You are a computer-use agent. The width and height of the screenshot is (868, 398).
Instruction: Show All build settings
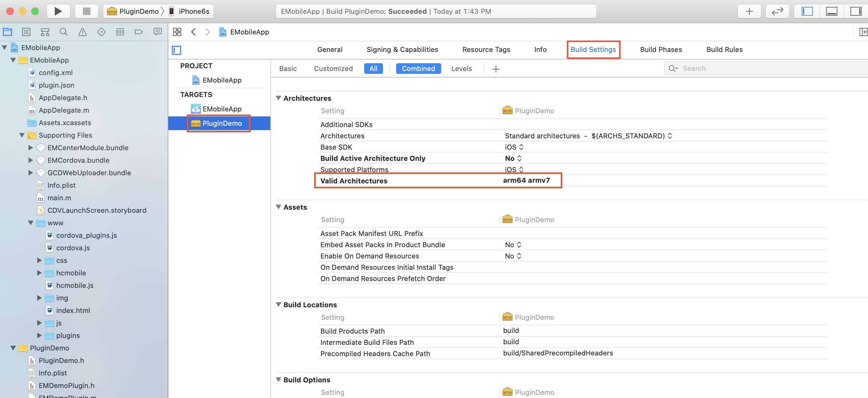(x=373, y=69)
